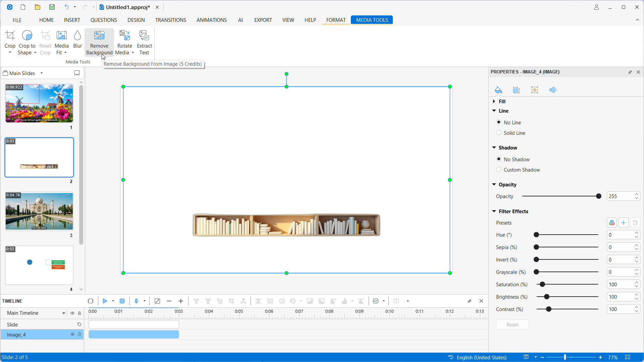Toggle visibility of the Image_4 track
Screen dimensions: 644x362
pos(72,335)
